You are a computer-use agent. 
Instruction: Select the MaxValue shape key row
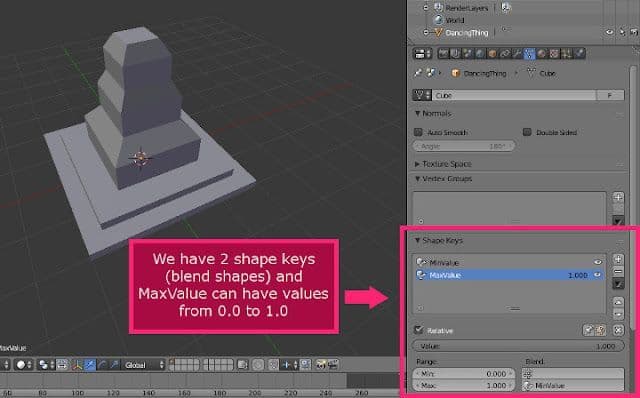pos(509,275)
